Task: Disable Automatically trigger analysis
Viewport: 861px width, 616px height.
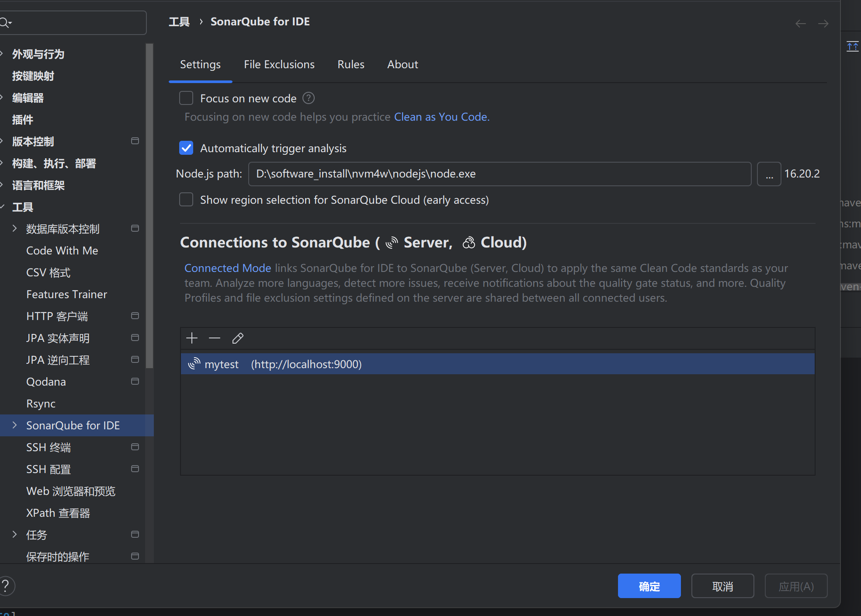Action: [186, 148]
